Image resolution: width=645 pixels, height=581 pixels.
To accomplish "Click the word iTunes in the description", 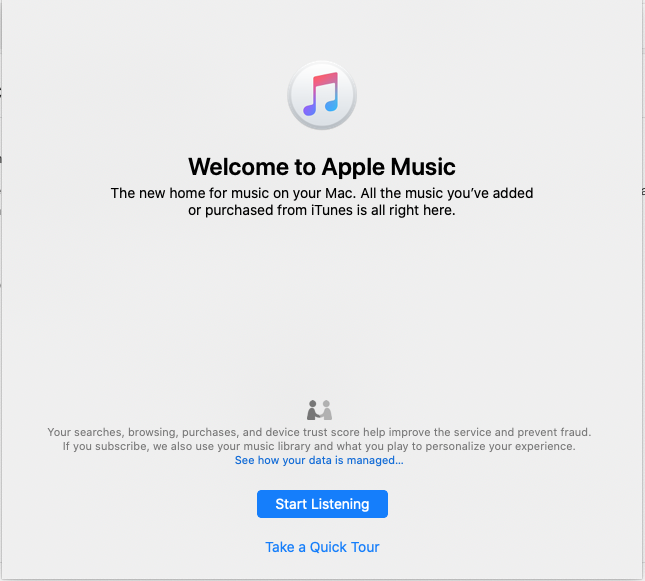I will pos(332,210).
